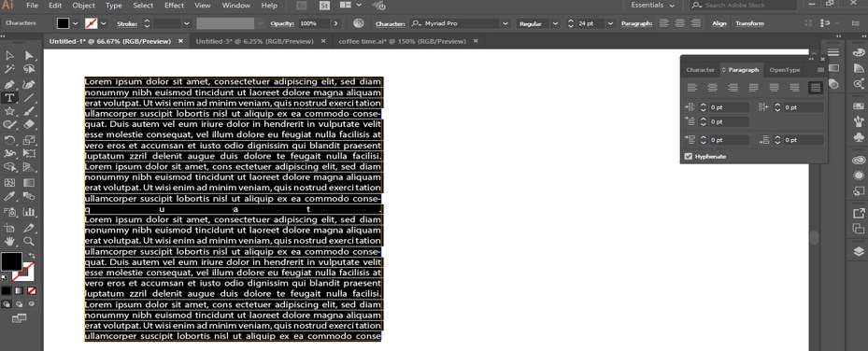Viewport: 868px width, 351px height.
Task: Open the Symbols panel club icon
Action: [x=858, y=136]
